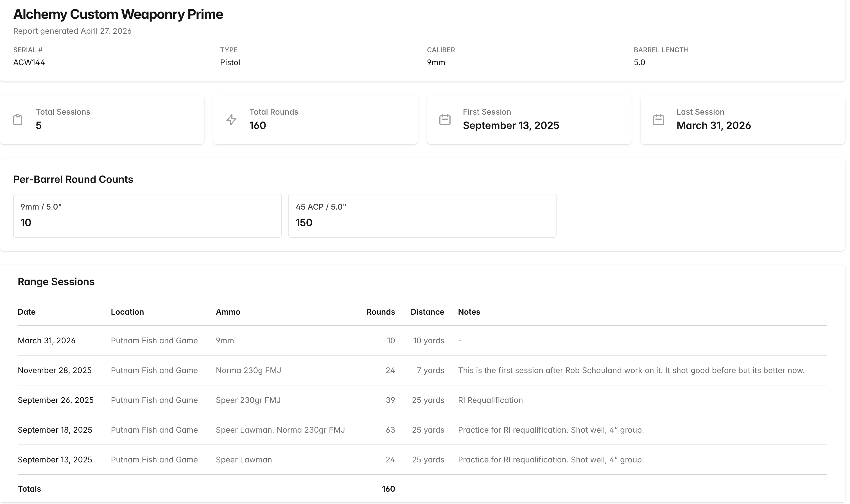The height and width of the screenshot is (504, 850).
Task: Select the March 31, 2026 date in sessions table
Action: pos(47,341)
